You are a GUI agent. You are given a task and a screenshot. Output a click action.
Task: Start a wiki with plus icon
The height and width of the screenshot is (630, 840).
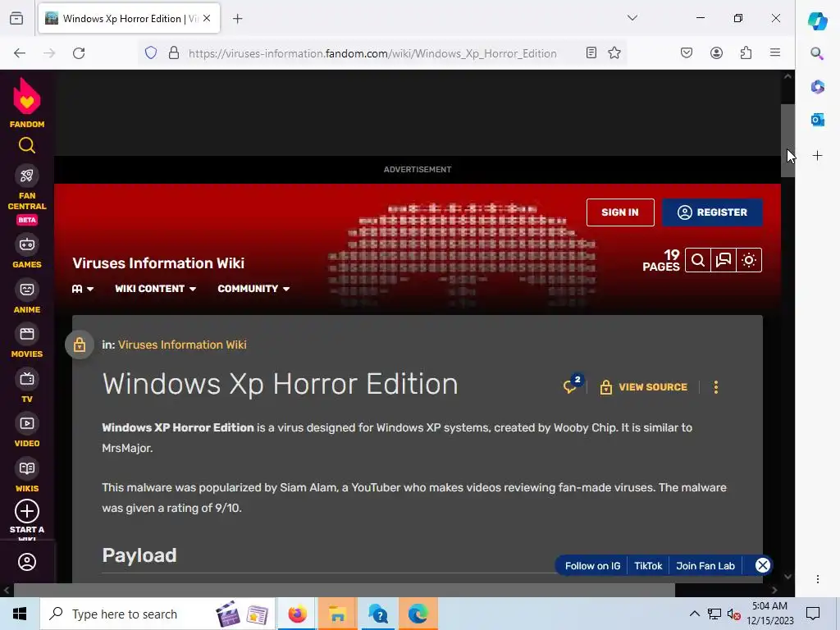[x=27, y=511]
